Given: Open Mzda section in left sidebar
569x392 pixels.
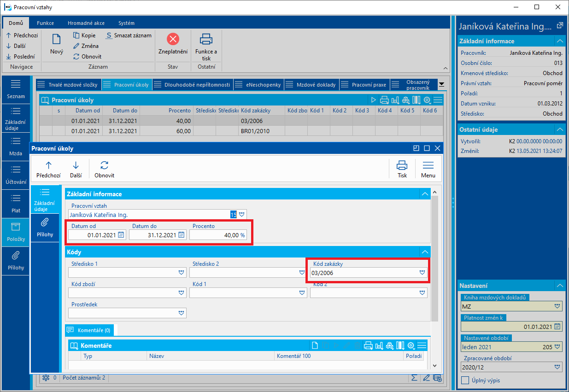Looking at the screenshot, I should tap(16, 146).
